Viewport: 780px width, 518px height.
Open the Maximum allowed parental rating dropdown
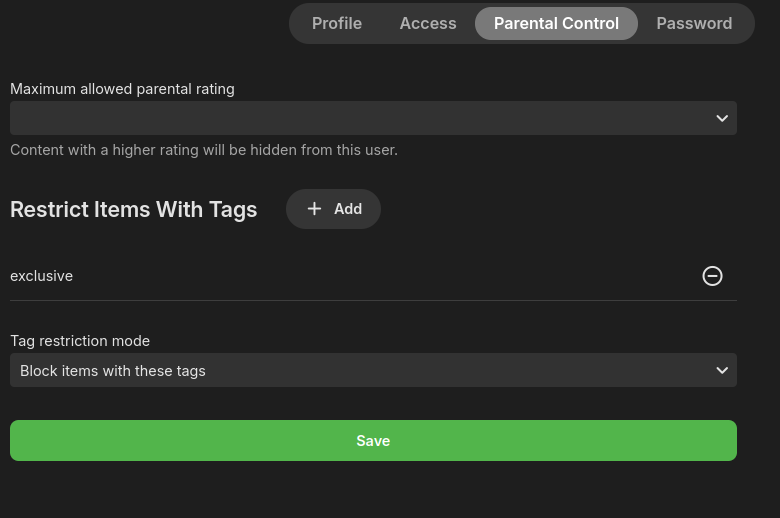[x=373, y=118]
